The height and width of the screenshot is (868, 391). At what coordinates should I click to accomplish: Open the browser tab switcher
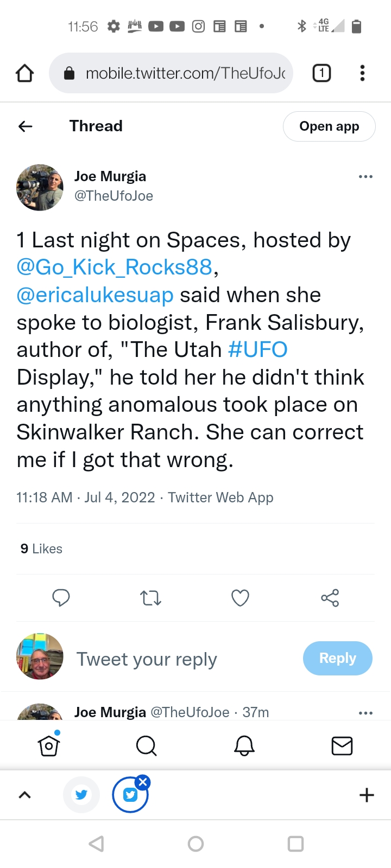321,73
